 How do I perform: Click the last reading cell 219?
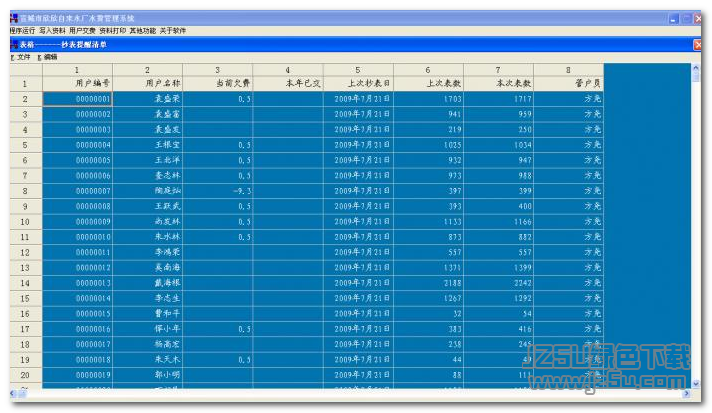point(429,130)
